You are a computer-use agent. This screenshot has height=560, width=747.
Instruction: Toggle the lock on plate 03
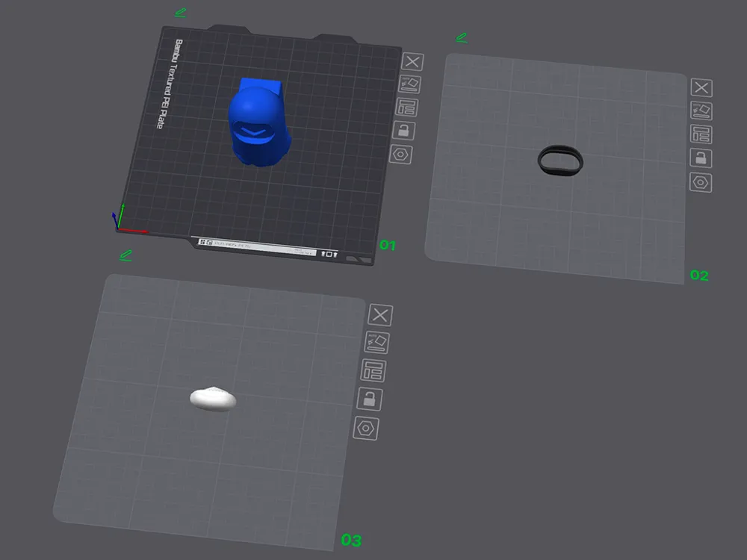click(370, 399)
